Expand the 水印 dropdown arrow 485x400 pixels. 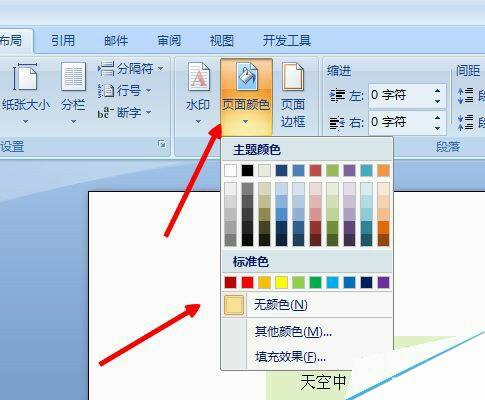199,122
